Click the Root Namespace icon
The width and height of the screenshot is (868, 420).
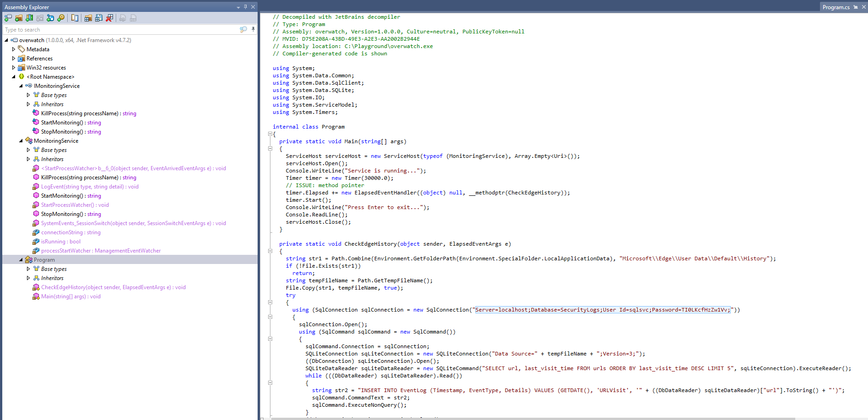pyautogui.click(x=22, y=77)
